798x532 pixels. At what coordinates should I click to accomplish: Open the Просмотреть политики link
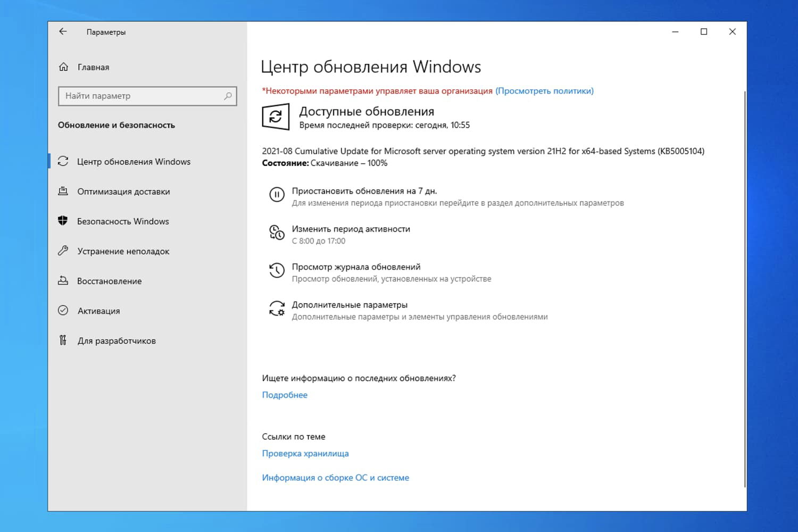(x=544, y=90)
